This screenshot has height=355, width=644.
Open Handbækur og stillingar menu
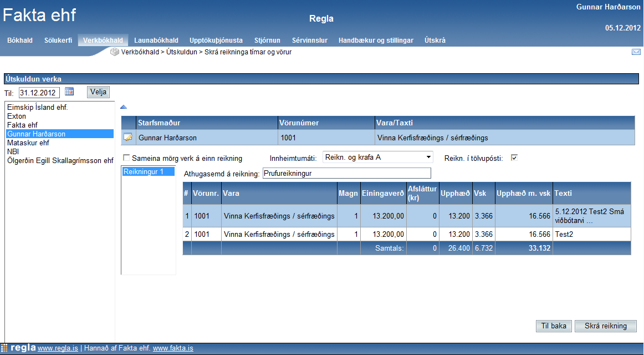376,40
